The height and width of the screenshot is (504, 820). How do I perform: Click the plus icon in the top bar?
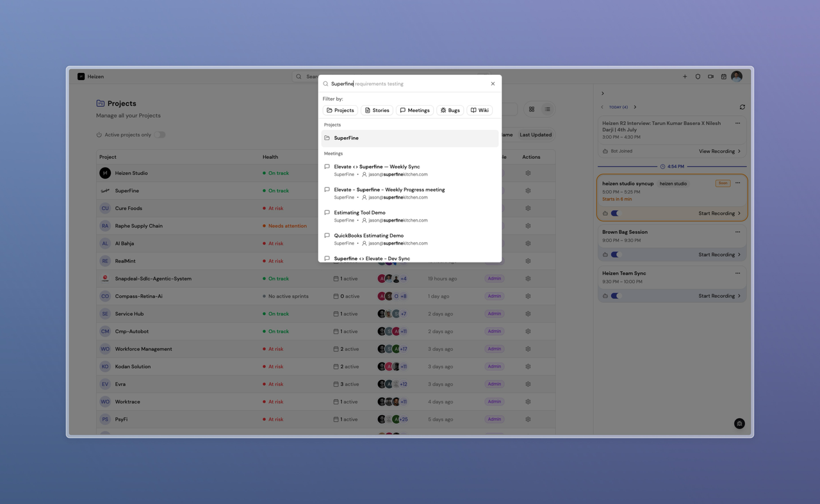685,77
